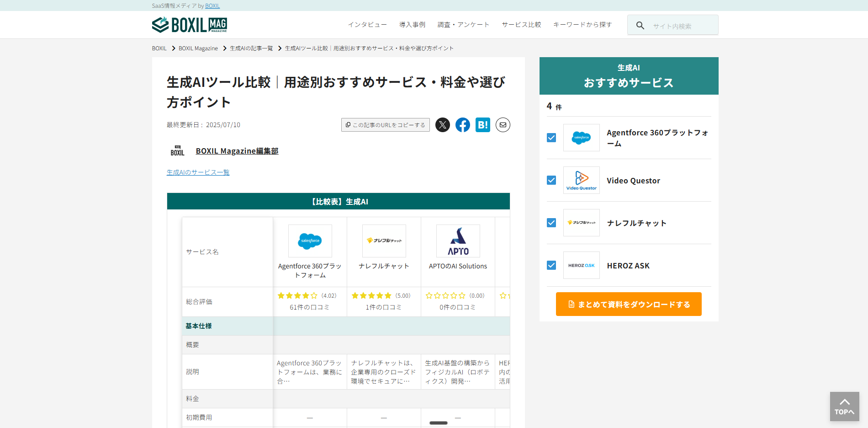
Task: Click the search magnifier icon
Action: click(640, 26)
